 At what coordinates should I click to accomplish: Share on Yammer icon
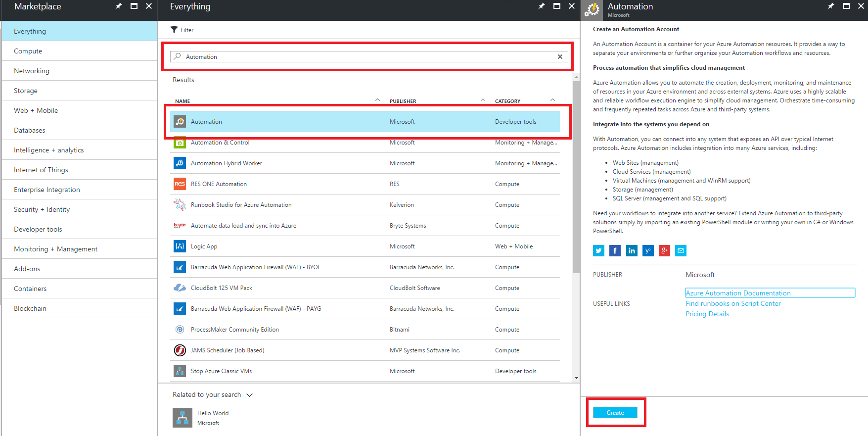point(648,250)
